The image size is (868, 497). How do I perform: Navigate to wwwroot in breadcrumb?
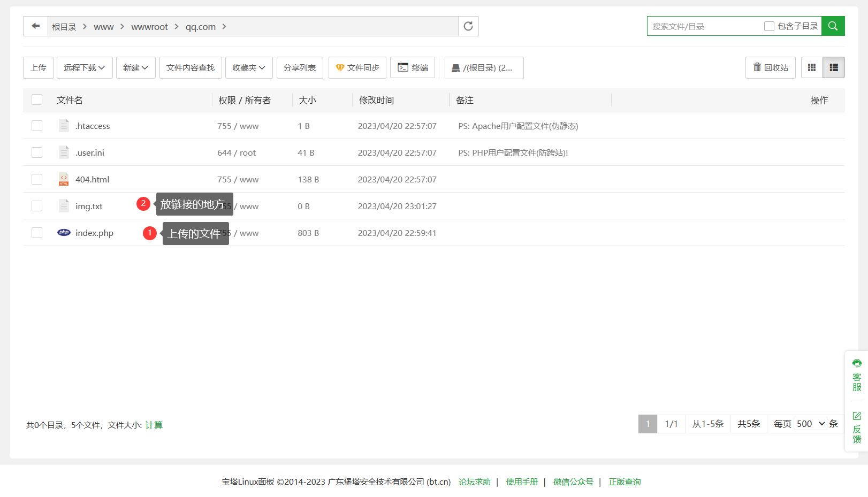[x=149, y=27]
